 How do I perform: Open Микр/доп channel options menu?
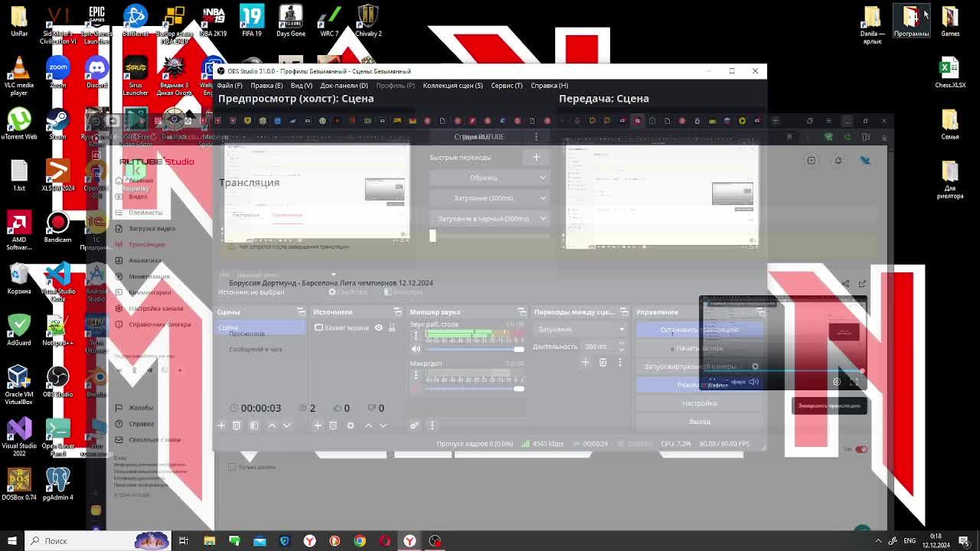416,376
